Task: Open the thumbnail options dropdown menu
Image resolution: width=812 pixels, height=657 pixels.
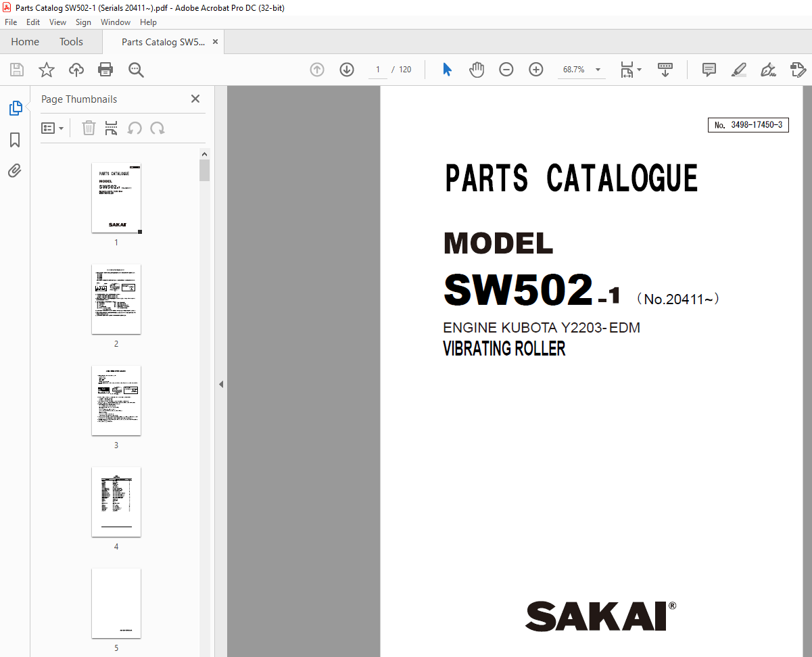Action: (x=53, y=128)
